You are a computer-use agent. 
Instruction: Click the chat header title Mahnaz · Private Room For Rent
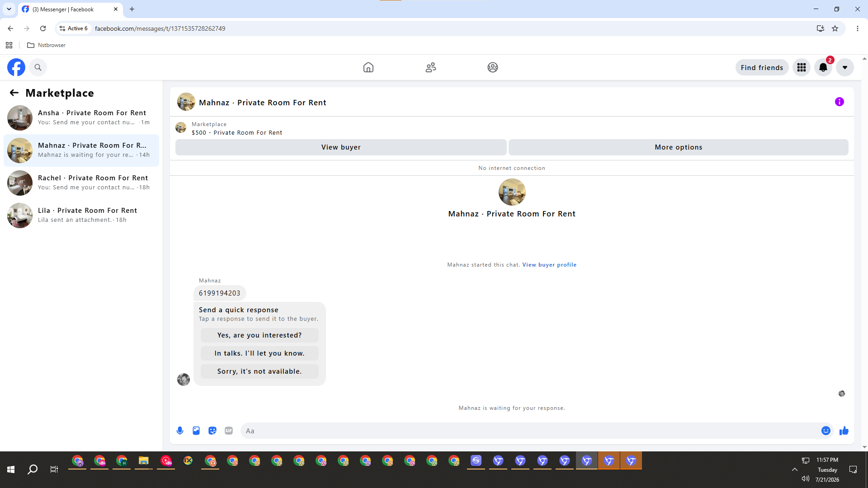[x=263, y=103]
